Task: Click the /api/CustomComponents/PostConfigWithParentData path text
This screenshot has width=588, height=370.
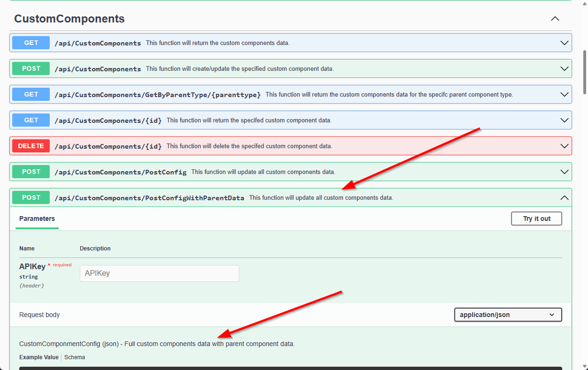Action: click(x=149, y=198)
